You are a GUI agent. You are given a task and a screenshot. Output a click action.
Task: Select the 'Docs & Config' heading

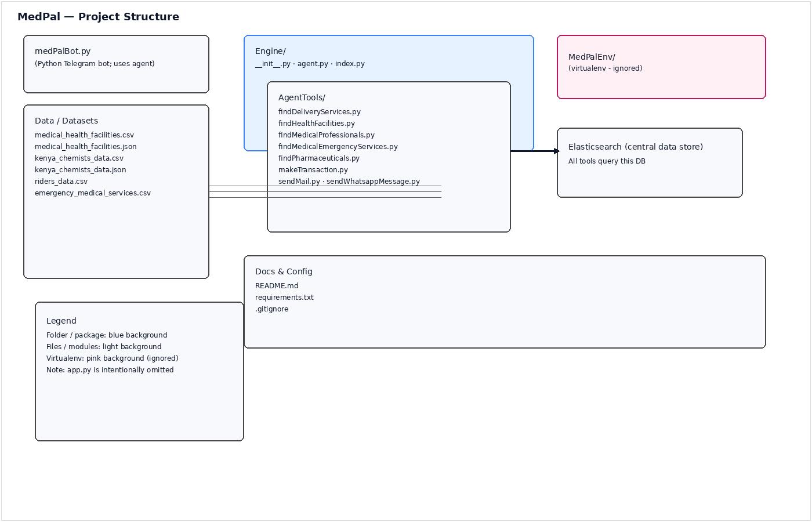284,271
